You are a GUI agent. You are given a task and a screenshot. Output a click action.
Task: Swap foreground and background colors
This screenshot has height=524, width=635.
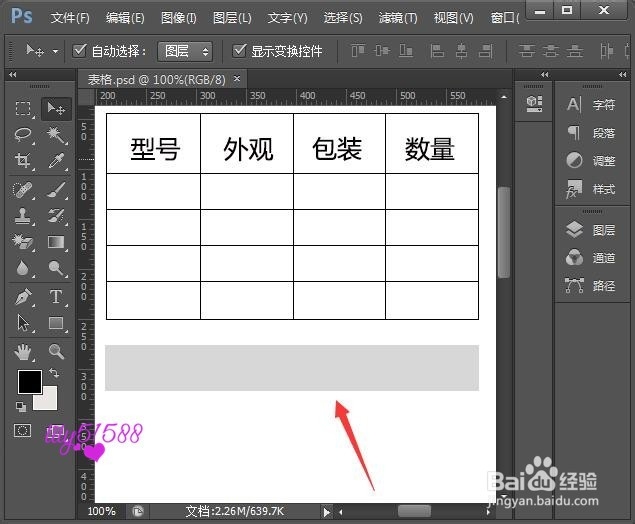tap(54, 373)
